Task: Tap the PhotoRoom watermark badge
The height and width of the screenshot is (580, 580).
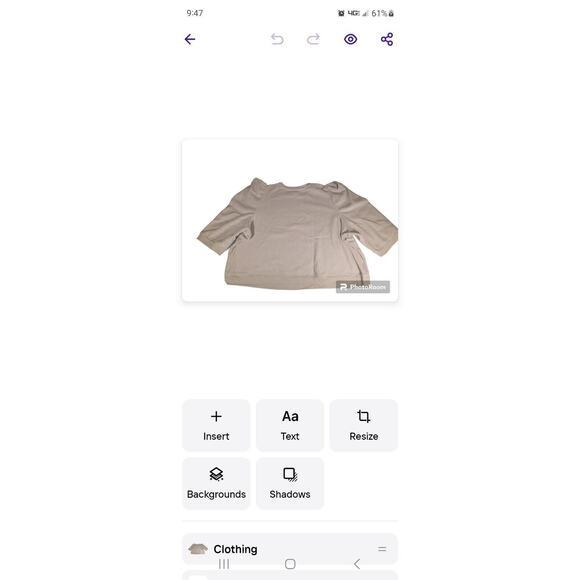Action: [362, 287]
